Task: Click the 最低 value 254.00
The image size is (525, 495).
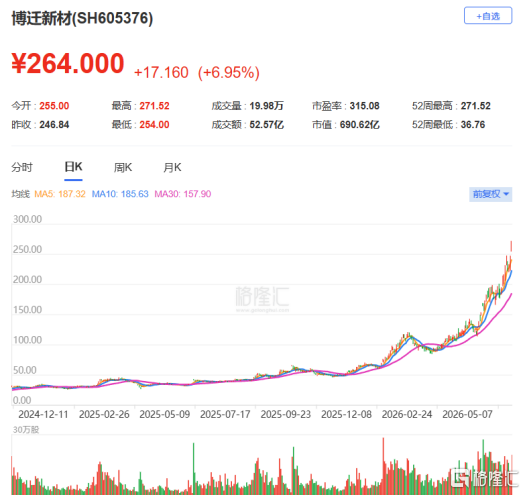Action: (x=154, y=125)
